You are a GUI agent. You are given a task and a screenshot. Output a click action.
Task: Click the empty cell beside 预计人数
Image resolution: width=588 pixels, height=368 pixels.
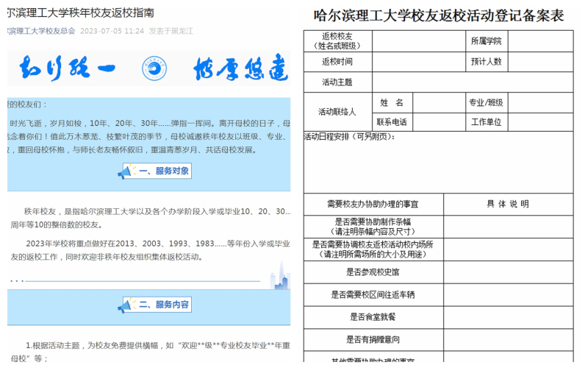click(x=535, y=62)
